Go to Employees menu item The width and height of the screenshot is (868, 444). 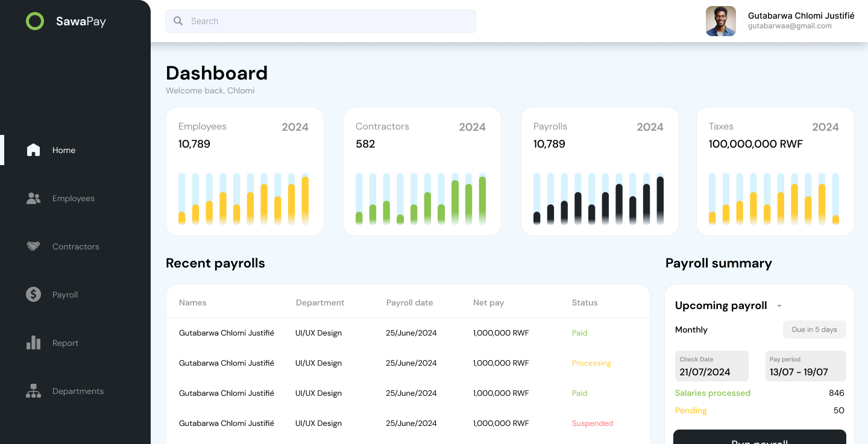(x=73, y=198)
